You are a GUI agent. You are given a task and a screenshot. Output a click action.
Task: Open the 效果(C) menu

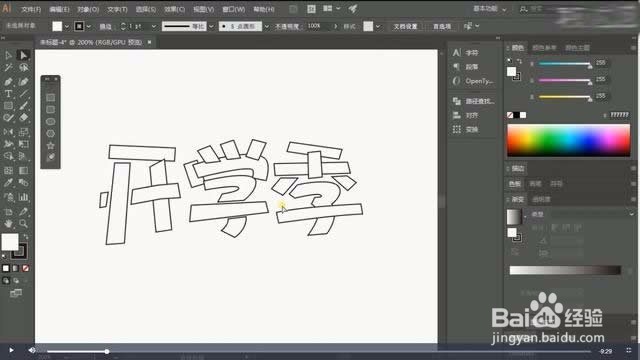pyautogui.click(x=174, y=9)
